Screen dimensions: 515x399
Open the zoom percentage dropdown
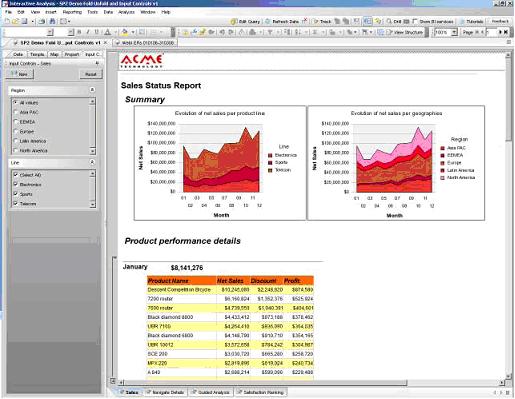tap(454, 32)
